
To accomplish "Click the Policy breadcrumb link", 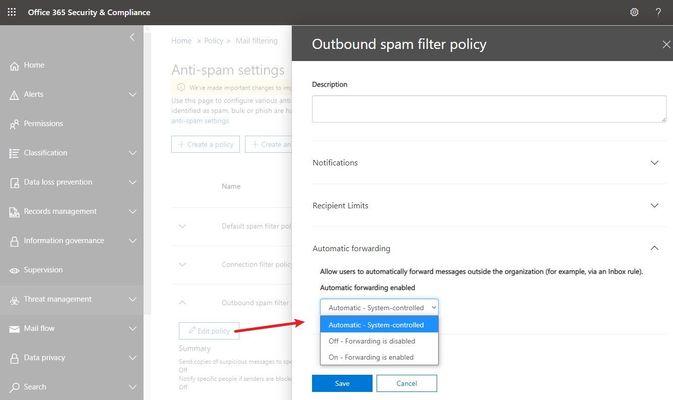I will point(214,41).
